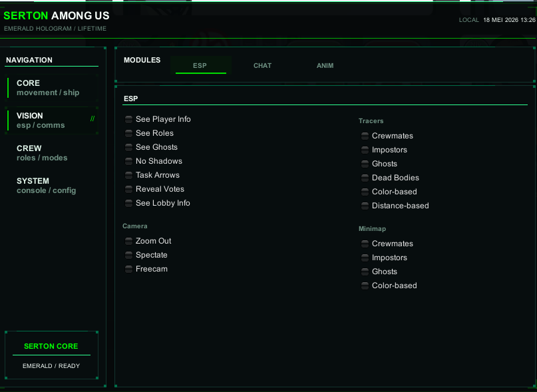This screenshot has height=392, width=537.
Task: Click the EMERALD HOLOGRAM / LIFETIME subtitle
Action: coord(55,29)
